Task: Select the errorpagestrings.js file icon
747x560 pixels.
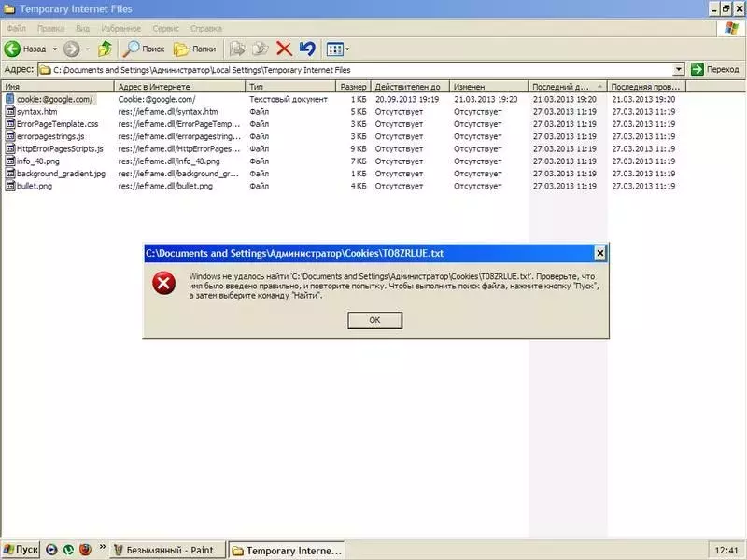Action: tap(10, 136)
